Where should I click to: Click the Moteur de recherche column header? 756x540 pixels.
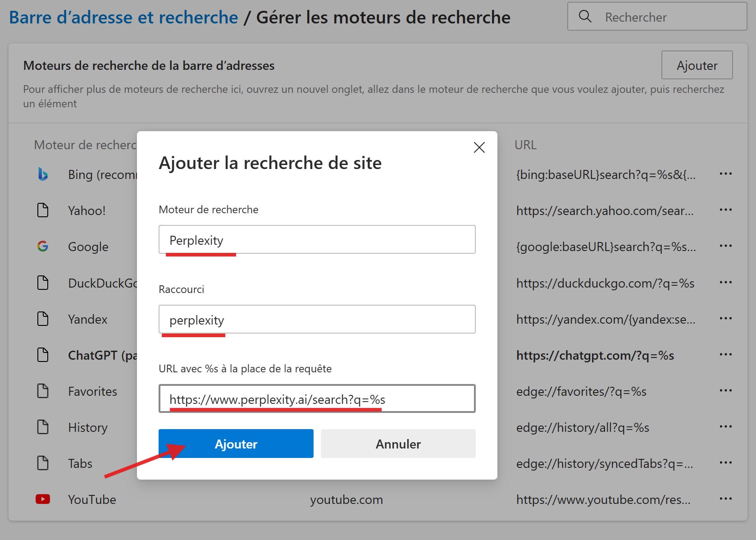pos(85,145)
